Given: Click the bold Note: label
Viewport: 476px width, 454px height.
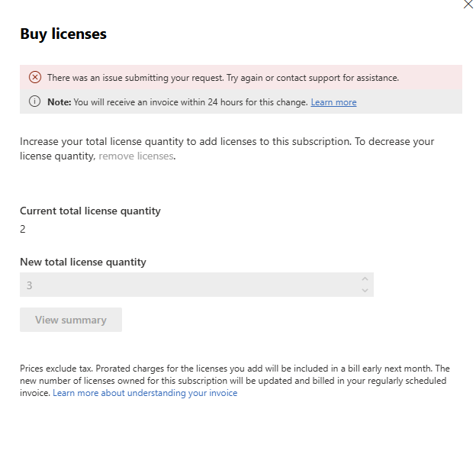Looking at the screenshot, I should pyautogui.click(x=59, y=102).
